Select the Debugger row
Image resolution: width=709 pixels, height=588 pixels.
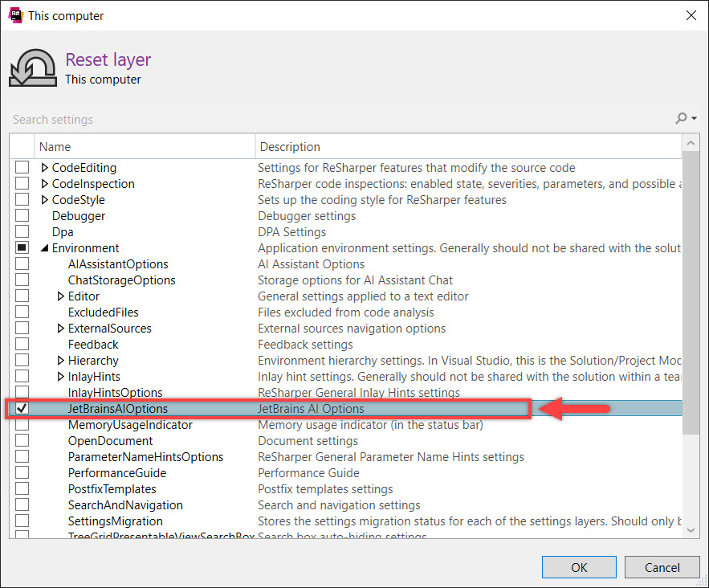coord(346,216)
